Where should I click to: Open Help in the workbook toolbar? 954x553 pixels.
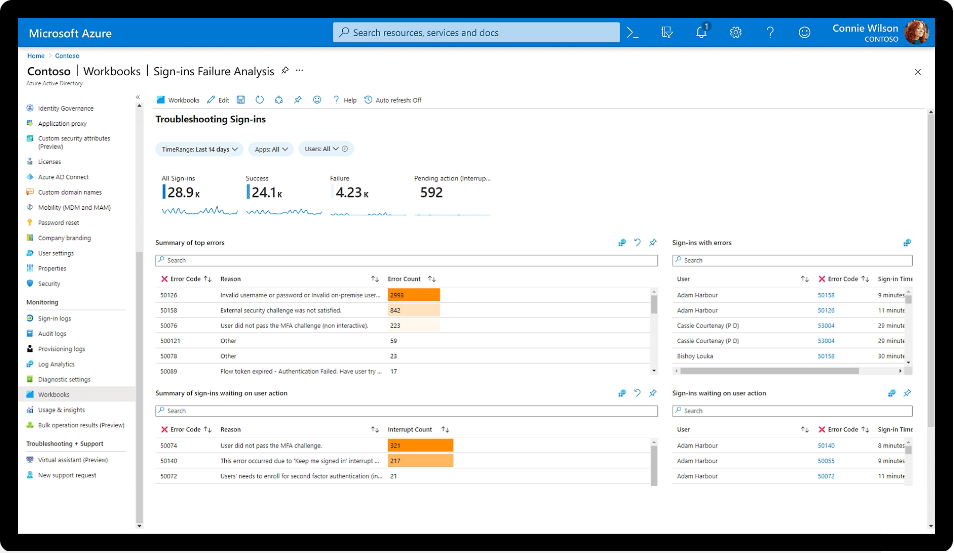tap(344, 100)
